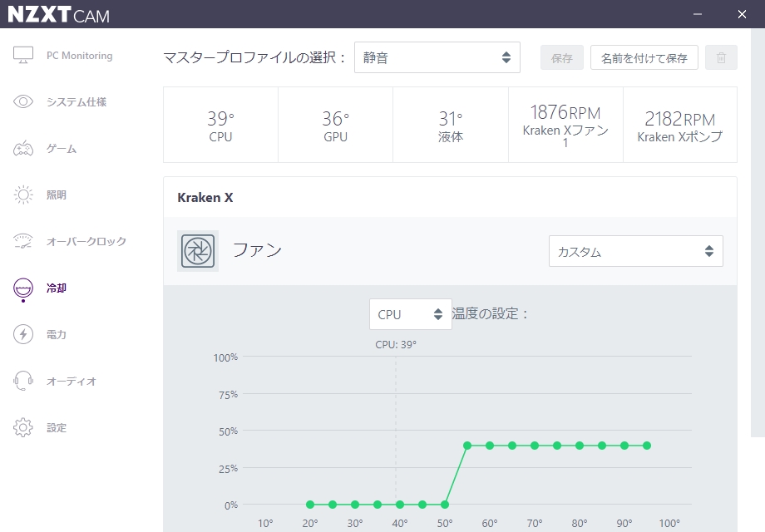765x532 pixels.
Task: Click the 保存 button
Action: (x=561, y=57)
